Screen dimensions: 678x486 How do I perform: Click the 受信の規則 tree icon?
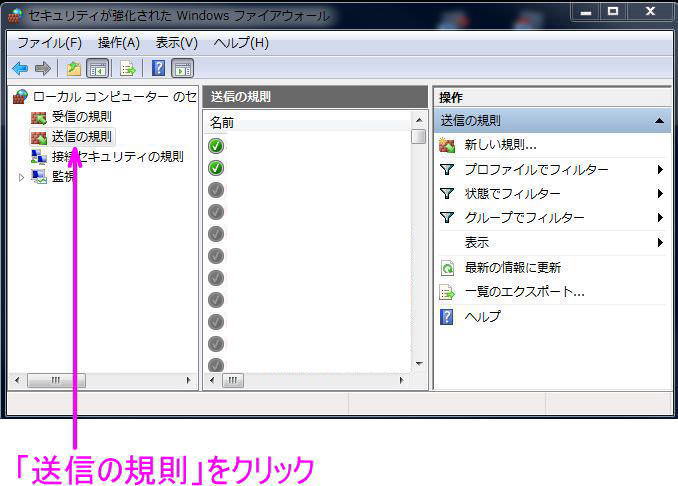click(38, 117)
